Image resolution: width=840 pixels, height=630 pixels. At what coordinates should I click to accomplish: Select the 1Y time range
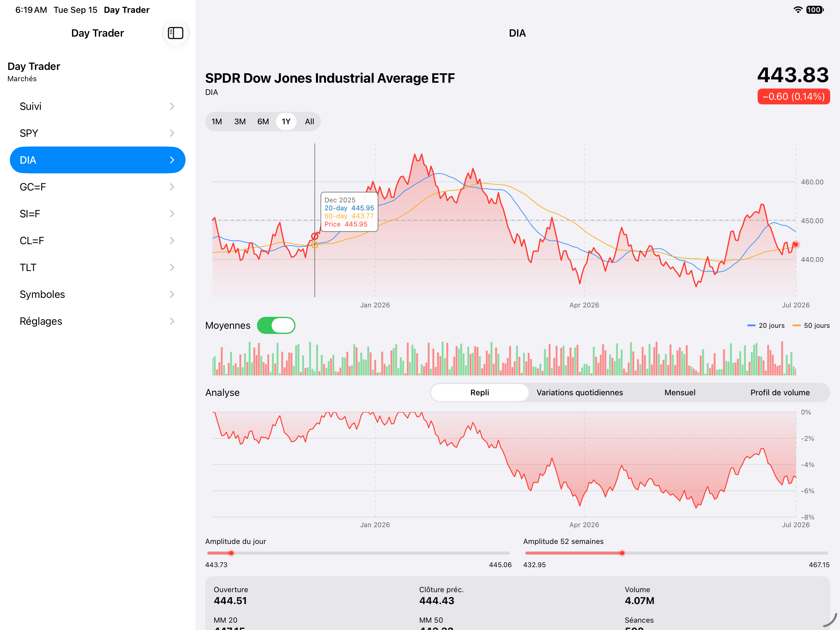286,121
